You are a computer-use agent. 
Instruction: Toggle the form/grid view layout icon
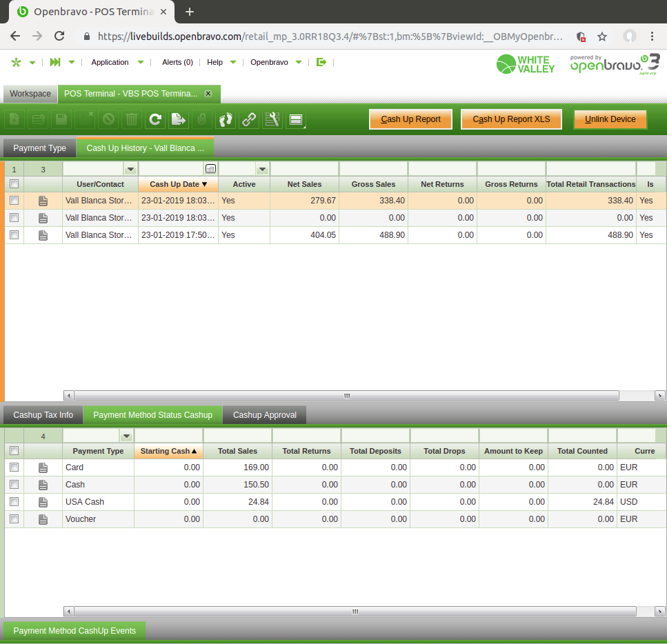(x=296, y=119)
